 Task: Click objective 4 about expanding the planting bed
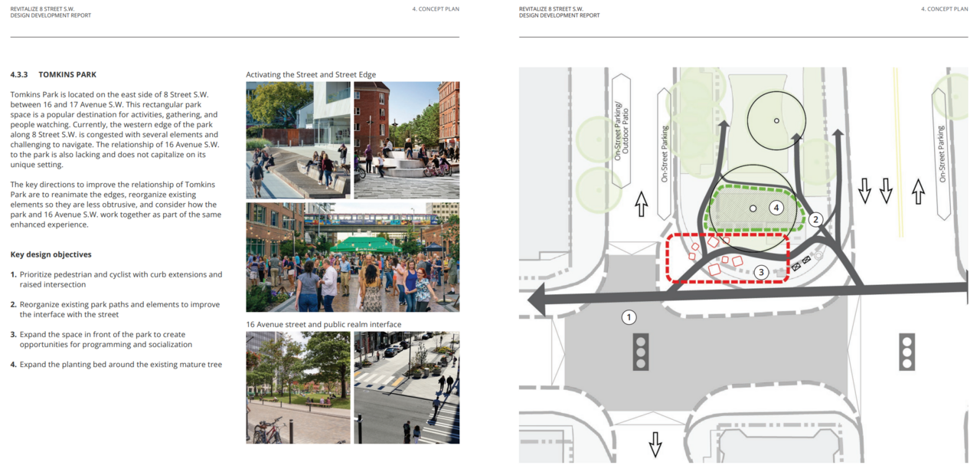(x=121, y=365)
